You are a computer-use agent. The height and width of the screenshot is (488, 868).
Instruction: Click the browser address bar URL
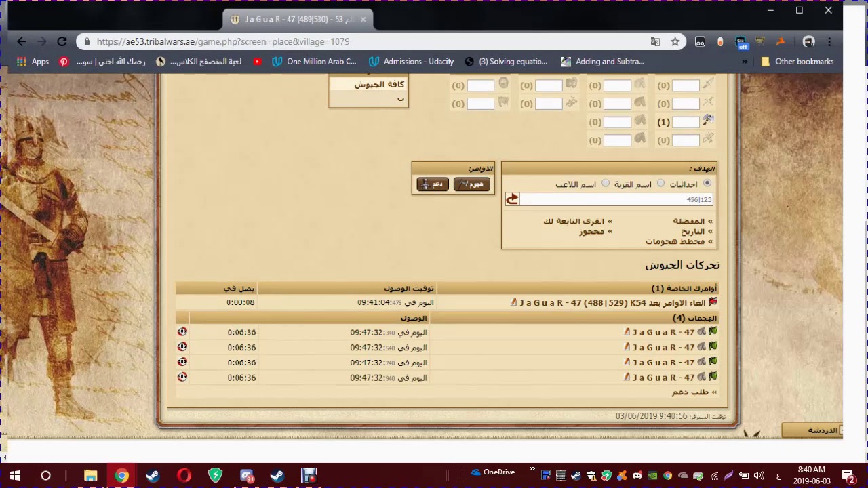point(223,41)
